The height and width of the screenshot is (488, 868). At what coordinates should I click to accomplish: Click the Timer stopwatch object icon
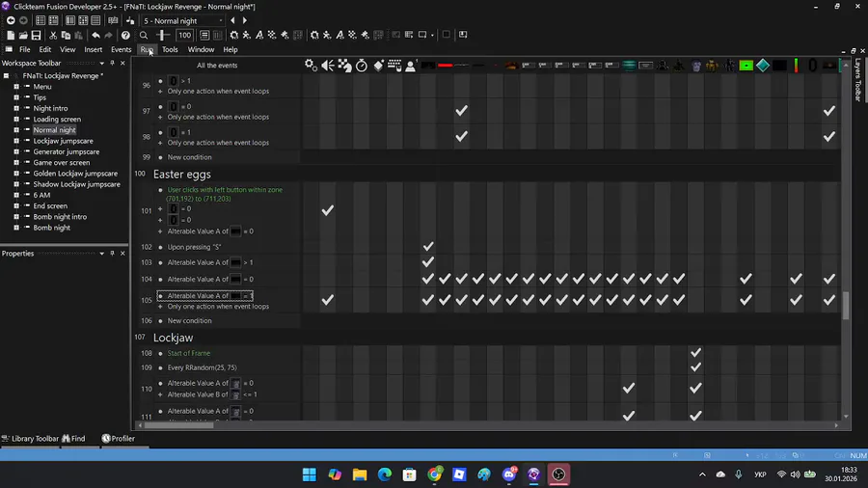(x=362, y=66)
